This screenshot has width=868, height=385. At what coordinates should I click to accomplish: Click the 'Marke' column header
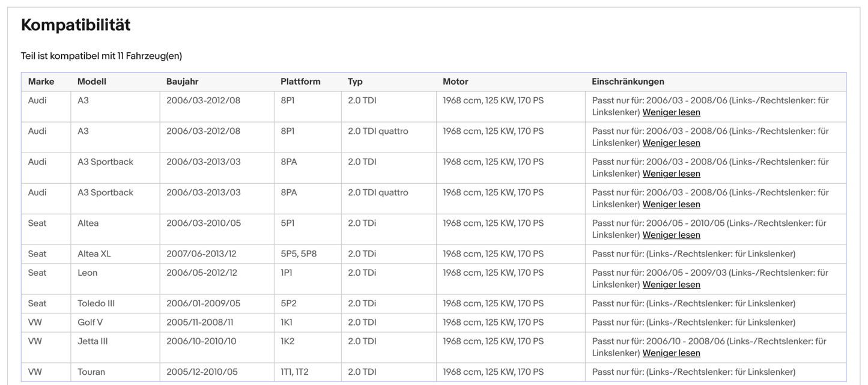41,82
